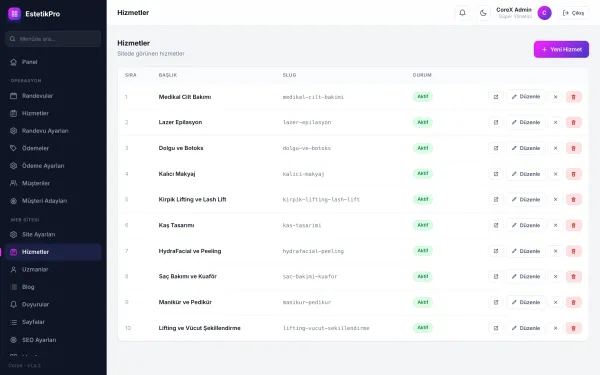Open Ödemeler in the sidebar
The height and width of the screenshot is (375, 600).
click(53, 148)
